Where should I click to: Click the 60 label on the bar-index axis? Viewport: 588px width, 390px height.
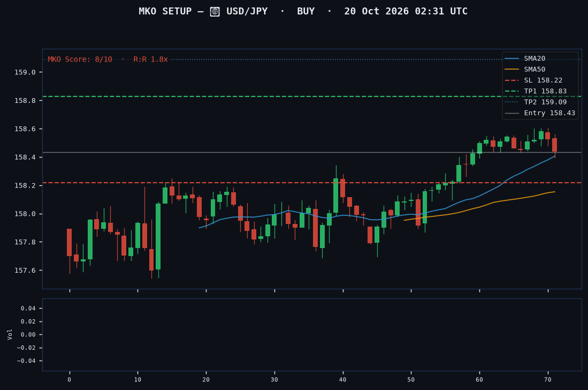coord(479,379)
